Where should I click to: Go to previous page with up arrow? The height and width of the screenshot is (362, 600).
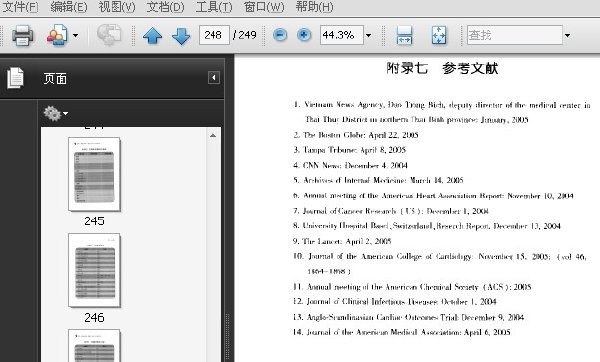tap(152, 36)
